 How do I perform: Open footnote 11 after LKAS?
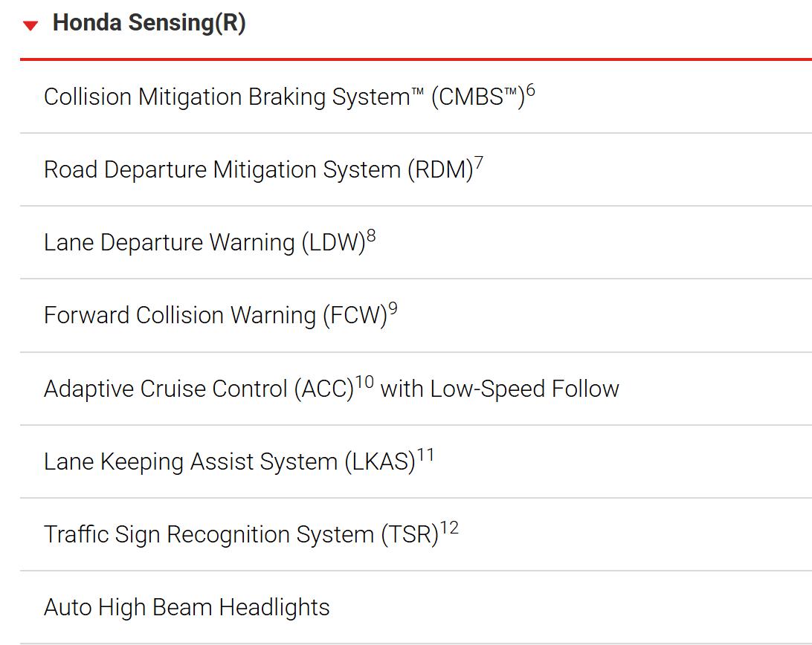pos(425,455)
